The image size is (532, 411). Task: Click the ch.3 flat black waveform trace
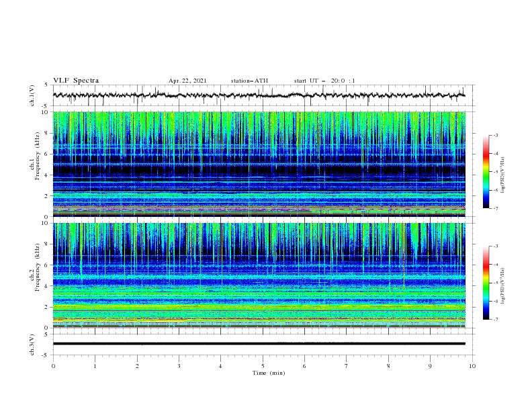[259, 344]
